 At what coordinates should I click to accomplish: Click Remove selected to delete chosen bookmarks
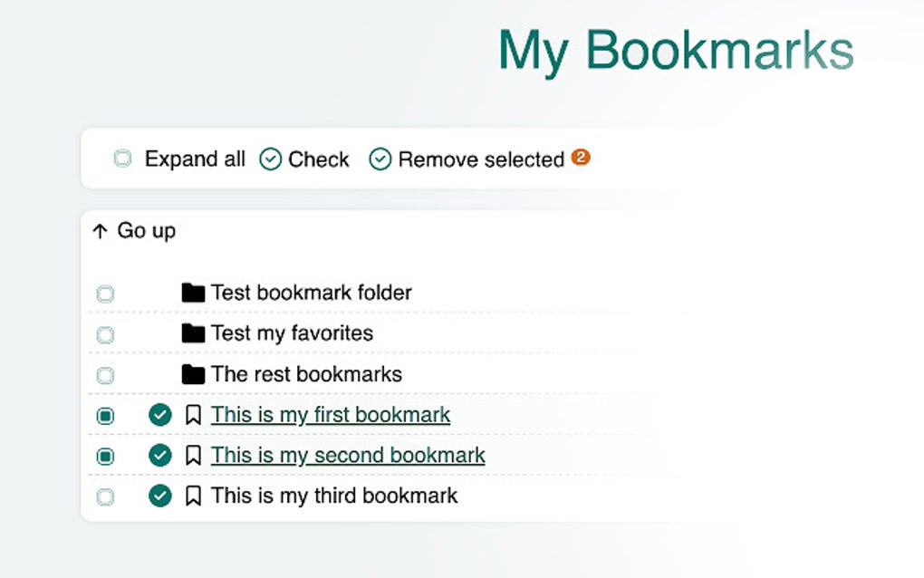(x=480, y=159)
